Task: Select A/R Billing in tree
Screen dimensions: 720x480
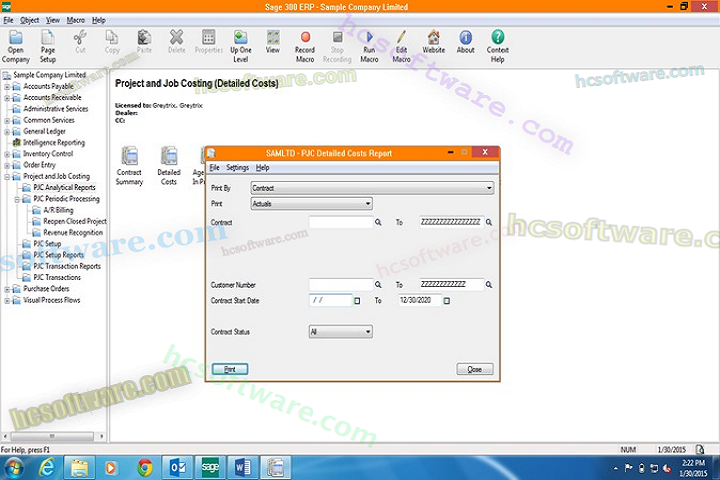Action: click(x=58, y=210)
